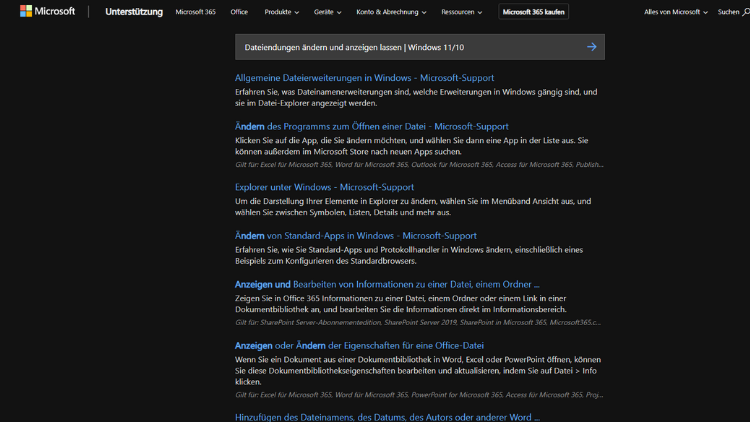Open Hinzufügen des Dateinamens result link
The image size is (750, 422).
[387, 417]
